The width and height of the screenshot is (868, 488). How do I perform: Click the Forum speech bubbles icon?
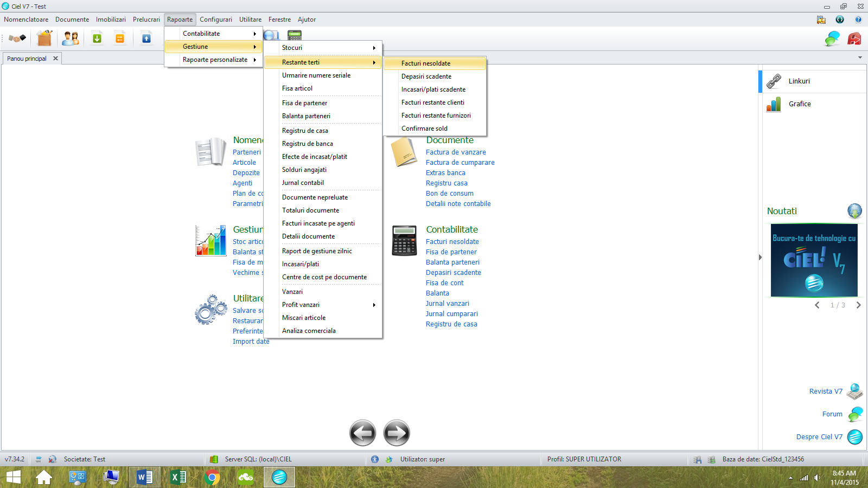[855, 414]
